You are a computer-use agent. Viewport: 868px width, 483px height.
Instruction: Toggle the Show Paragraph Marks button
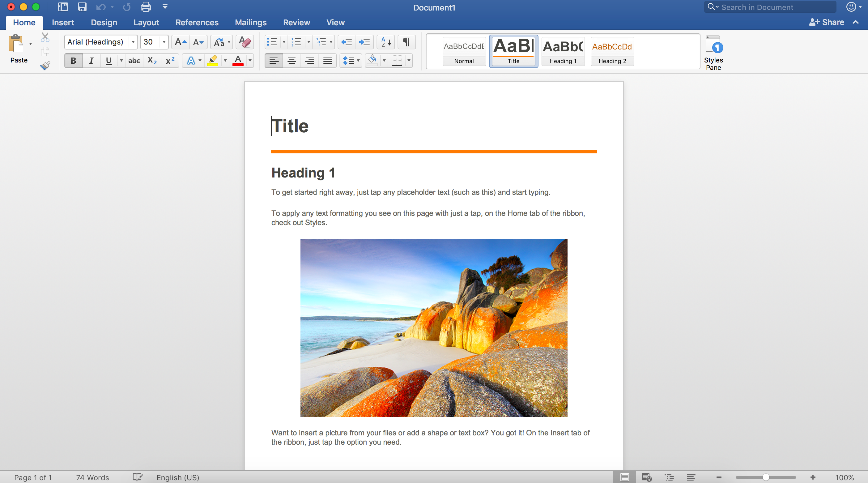406,42
